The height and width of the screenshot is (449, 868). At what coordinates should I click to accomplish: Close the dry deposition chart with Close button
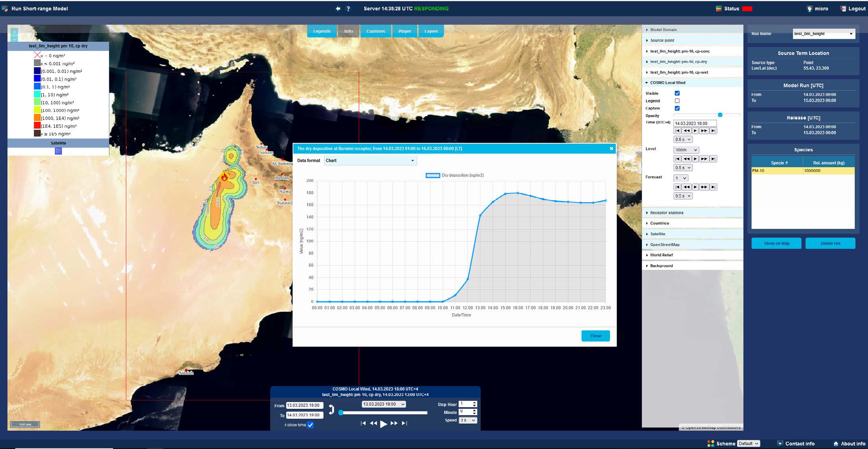[x=595, y=336]
